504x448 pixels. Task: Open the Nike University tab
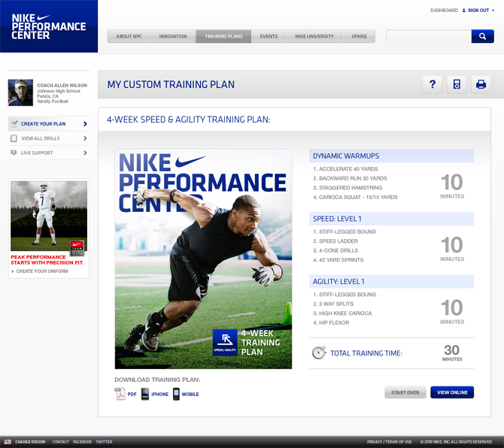[314, 36]
